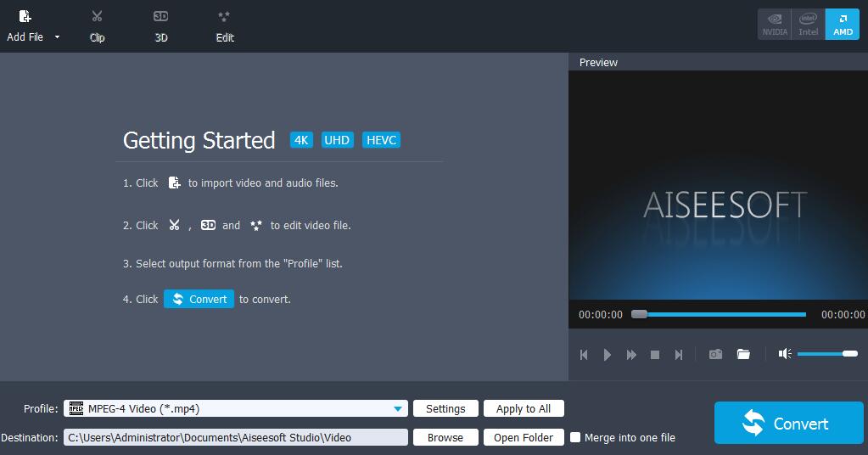Click the preview video display
The height and width of the screenshot is (455, 868).
click(718, 185)
